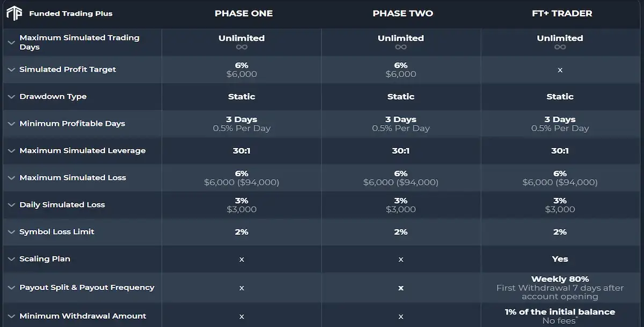Click the infinity symbol under FT+ TRADER
Screen dimensions: 644x327
[560, 46]
